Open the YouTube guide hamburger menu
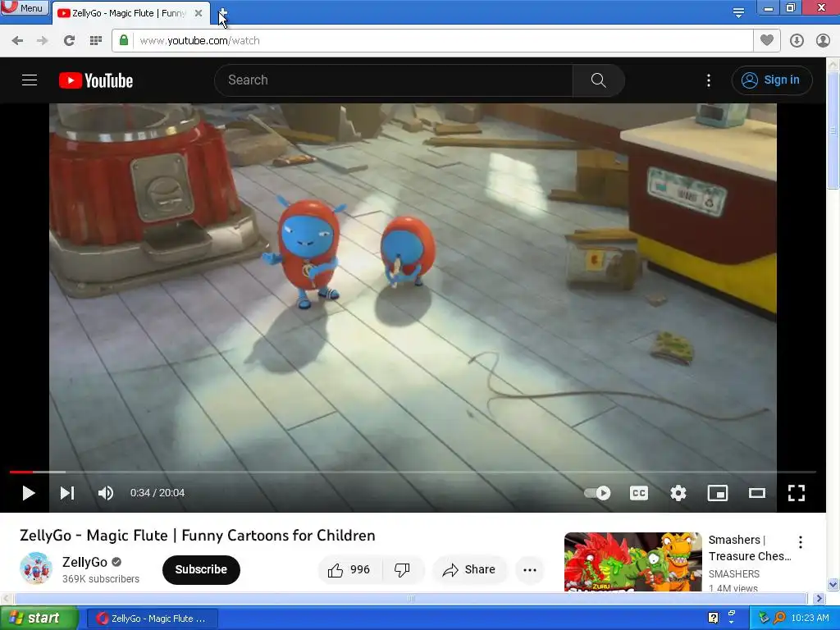Screen dimensions: 840x630 [30, 80]
